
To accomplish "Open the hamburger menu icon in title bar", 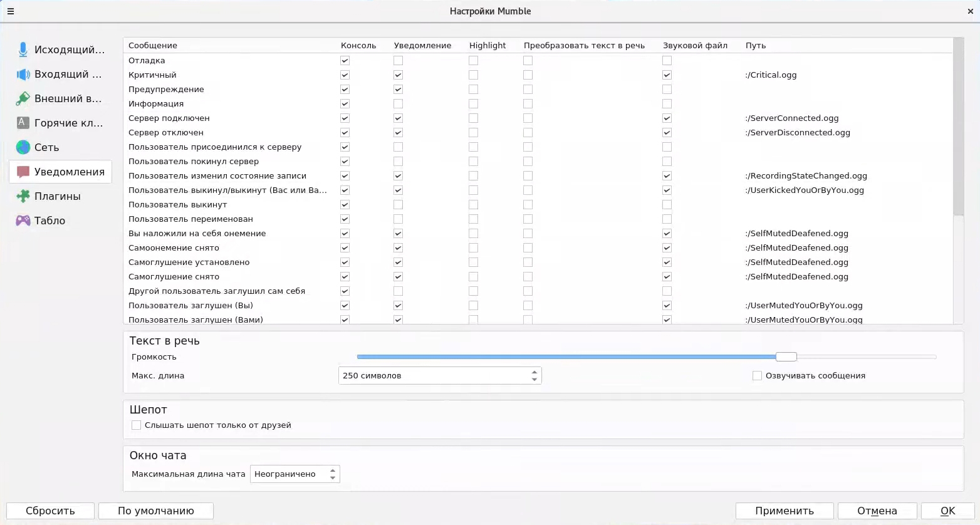I will point(11,11).
